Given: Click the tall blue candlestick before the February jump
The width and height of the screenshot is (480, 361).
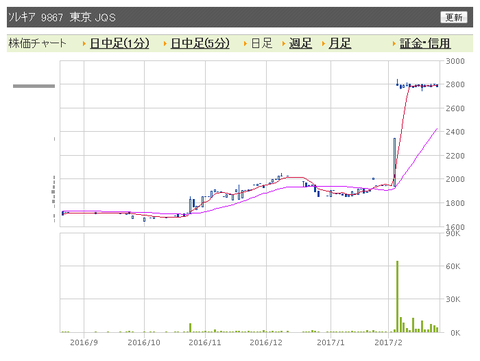Looking at the screenshot, I should pyautogui.click(x=395, y=162).
